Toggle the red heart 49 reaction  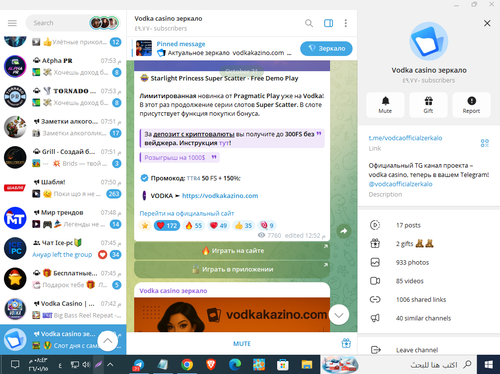[218, 226]
